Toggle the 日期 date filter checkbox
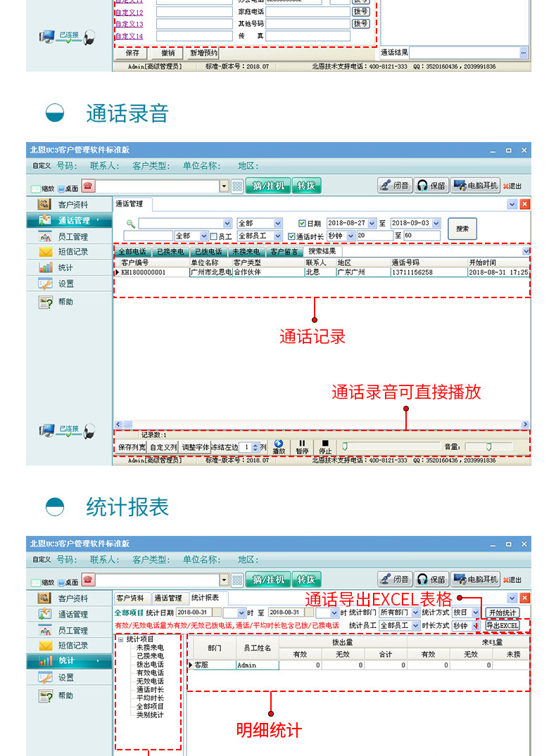Screen dimensions: 556x756 (x=302, y=223)
